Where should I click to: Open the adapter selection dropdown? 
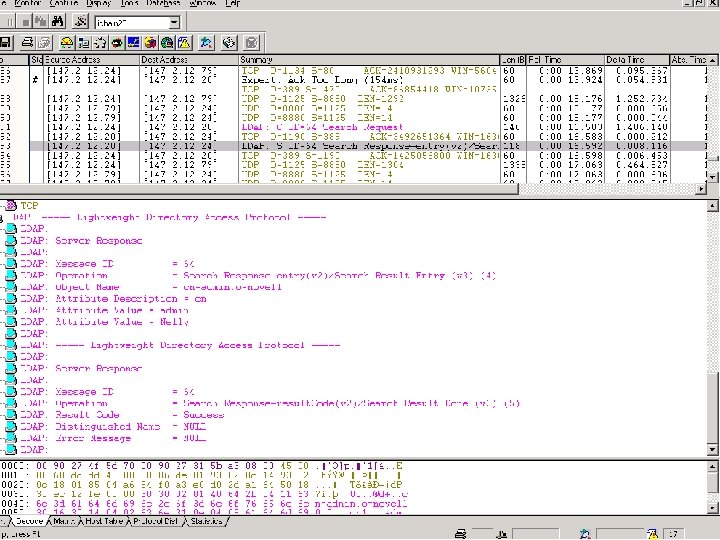click(x=174, y=22)
